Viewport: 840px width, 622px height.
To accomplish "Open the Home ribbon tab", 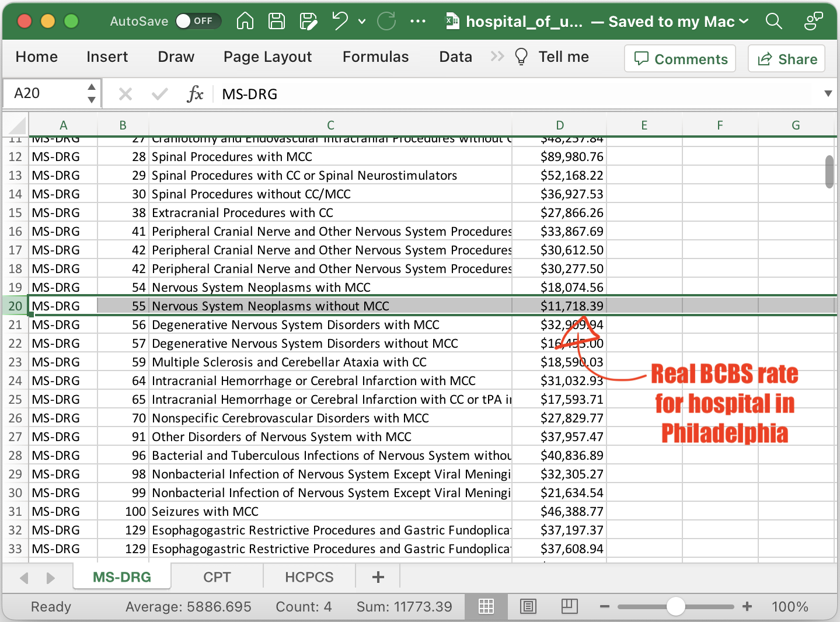I will tap(37, 57).
